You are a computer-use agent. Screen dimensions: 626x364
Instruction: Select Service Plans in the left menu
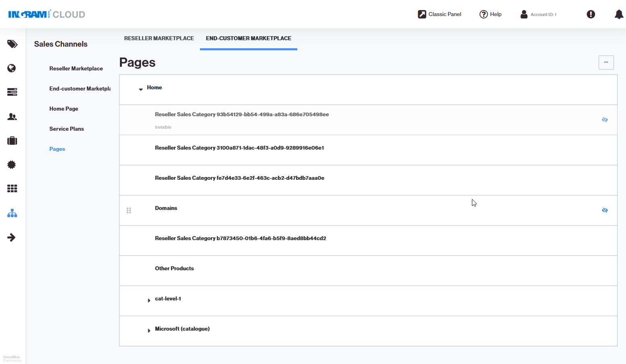tap(66, 129)
